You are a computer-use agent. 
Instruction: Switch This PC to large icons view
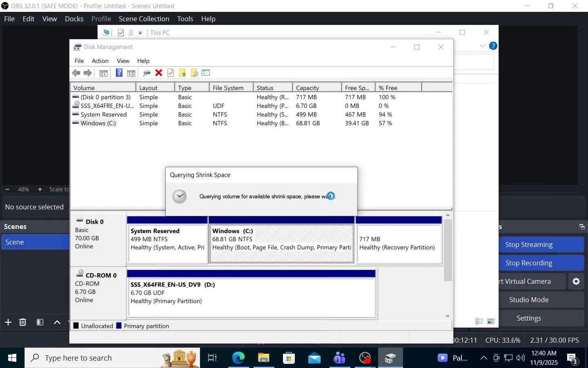click(x=491, y=321)
